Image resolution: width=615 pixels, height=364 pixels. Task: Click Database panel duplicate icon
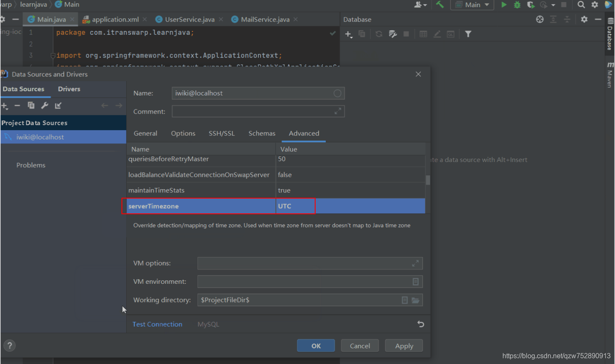pyautogui.click(x=362, y=34)
